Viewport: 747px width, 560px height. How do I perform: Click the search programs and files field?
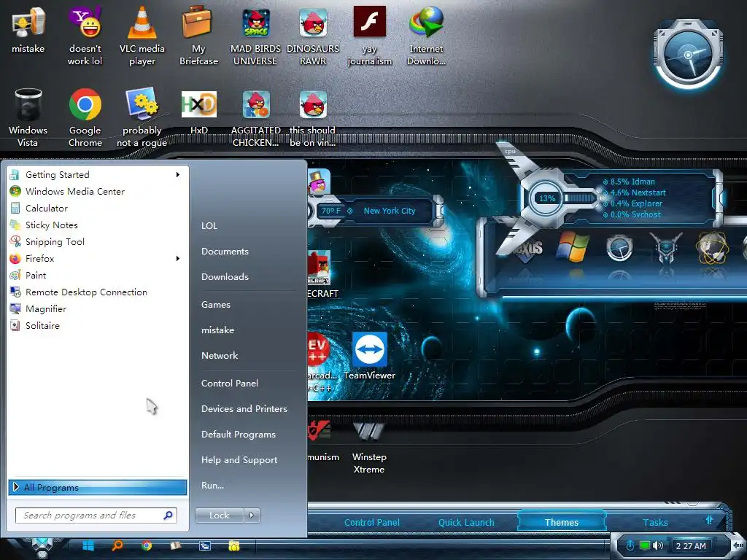pyautogui.click(x=96, y=516)
